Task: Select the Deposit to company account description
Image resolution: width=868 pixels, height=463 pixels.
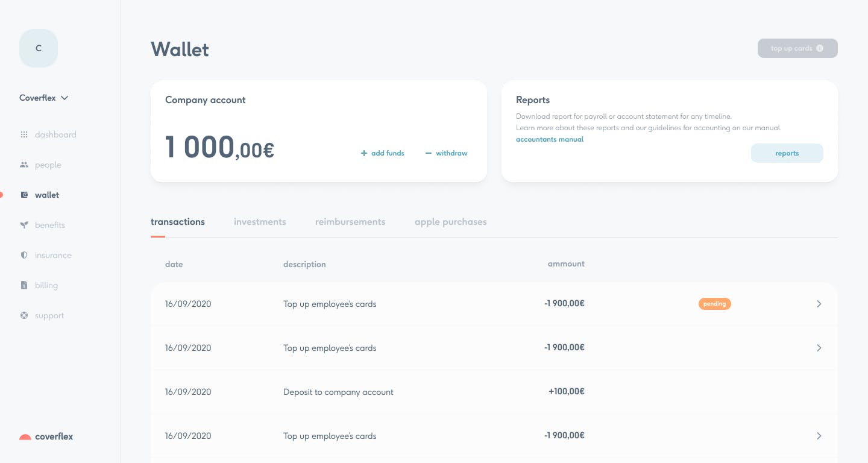Action: (x=338, y=392)
